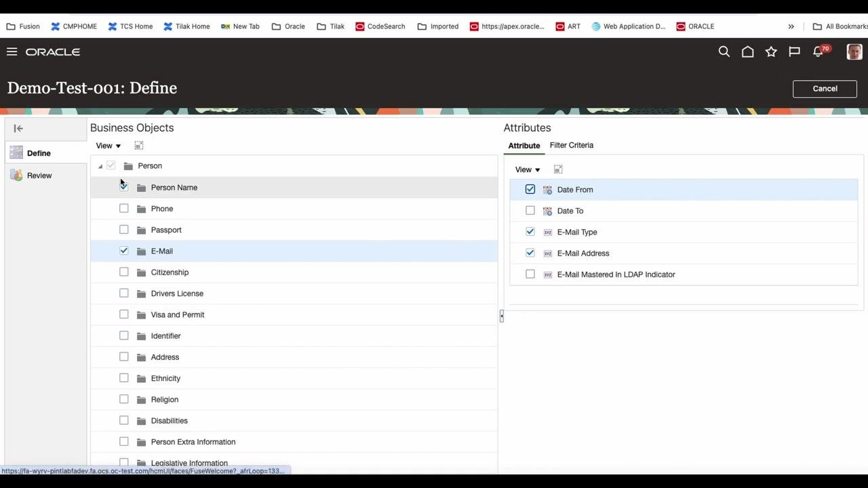Open Favorites star icon
The image size is (868, 488).
click(x=771, y=52)
